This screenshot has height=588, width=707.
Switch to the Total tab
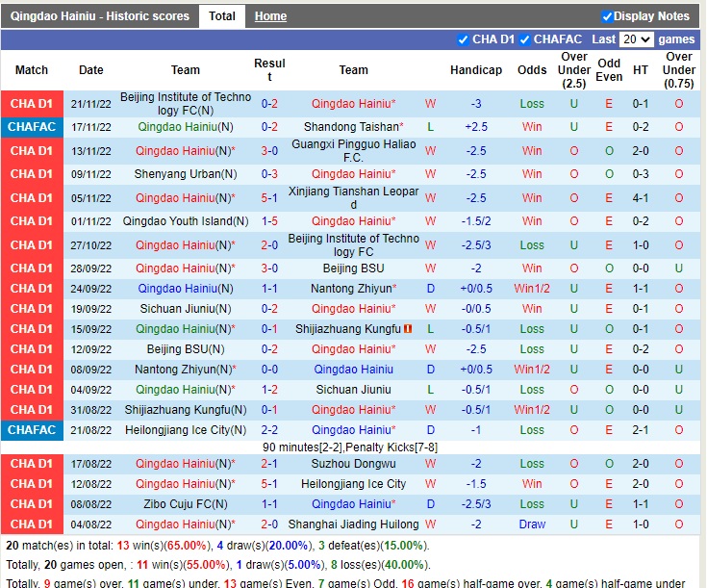221,16
